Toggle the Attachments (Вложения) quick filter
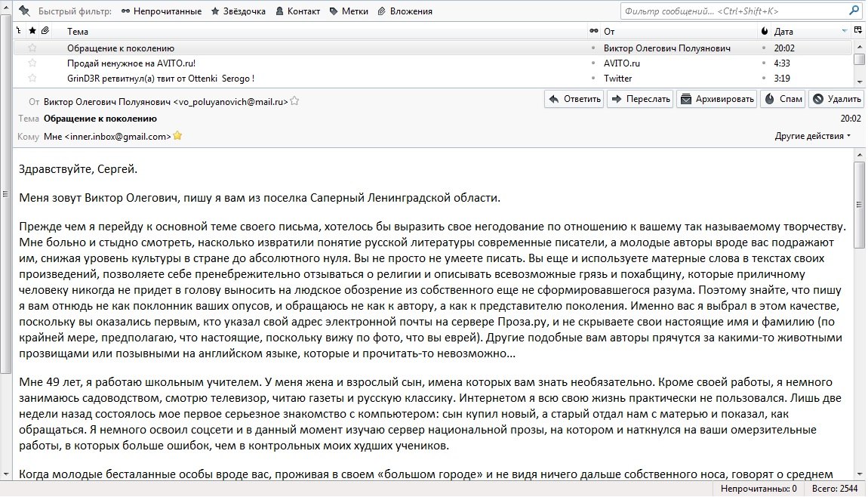This screenshot has height=497, width=868. (405, 11)
